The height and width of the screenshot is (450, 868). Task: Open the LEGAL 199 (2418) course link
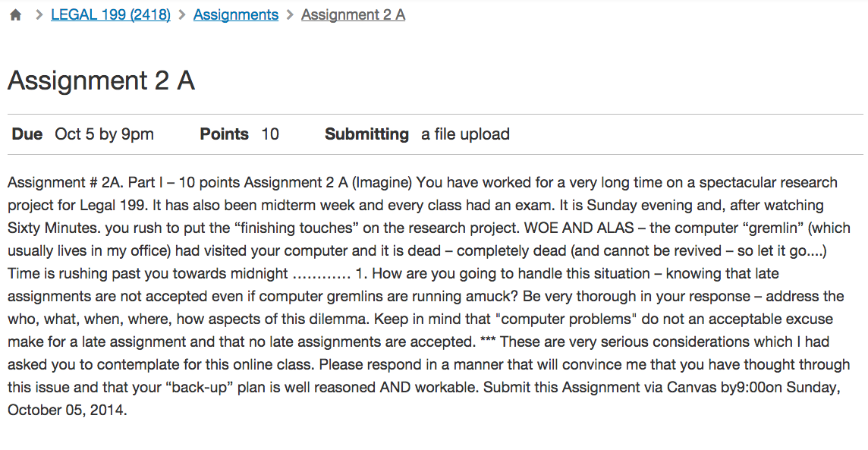tap(111, 15)
